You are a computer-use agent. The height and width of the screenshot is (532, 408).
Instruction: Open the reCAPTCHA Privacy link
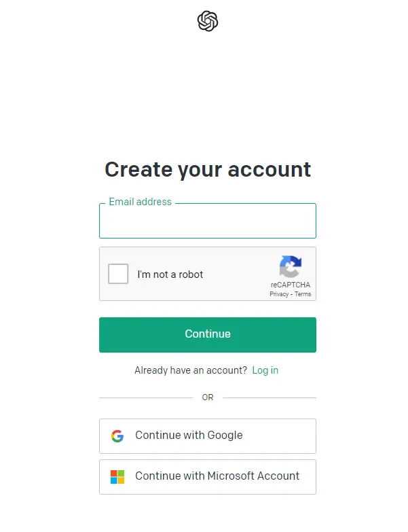point(279,294)
